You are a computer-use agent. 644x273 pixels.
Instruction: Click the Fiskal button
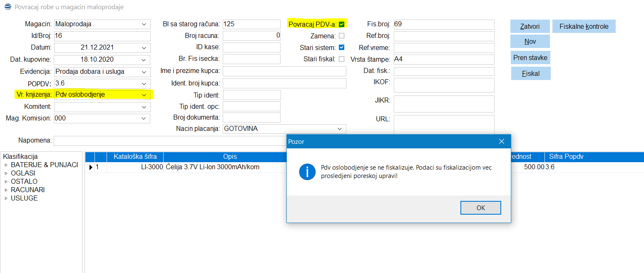click(x=530, y=74)
